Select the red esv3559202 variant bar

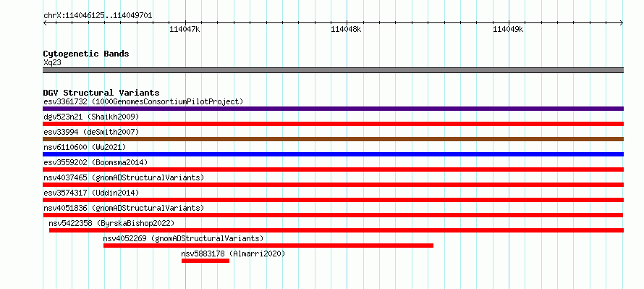pyautogui.click(x=333, y=169)
